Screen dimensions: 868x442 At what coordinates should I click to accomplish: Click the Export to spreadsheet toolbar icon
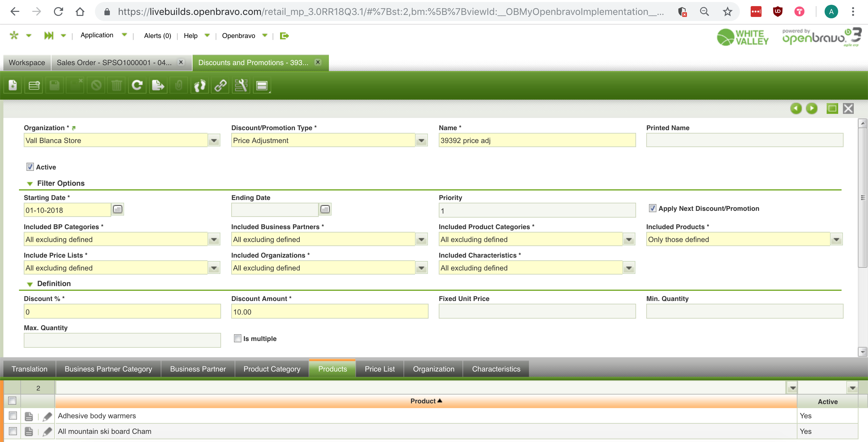coord(158,85)
